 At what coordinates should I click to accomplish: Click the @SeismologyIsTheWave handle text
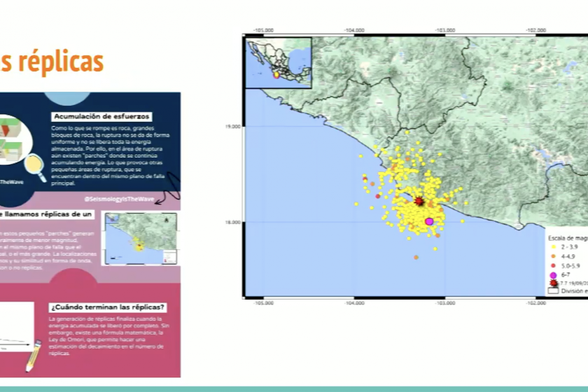pyautogui.click(x=119, y=199)
